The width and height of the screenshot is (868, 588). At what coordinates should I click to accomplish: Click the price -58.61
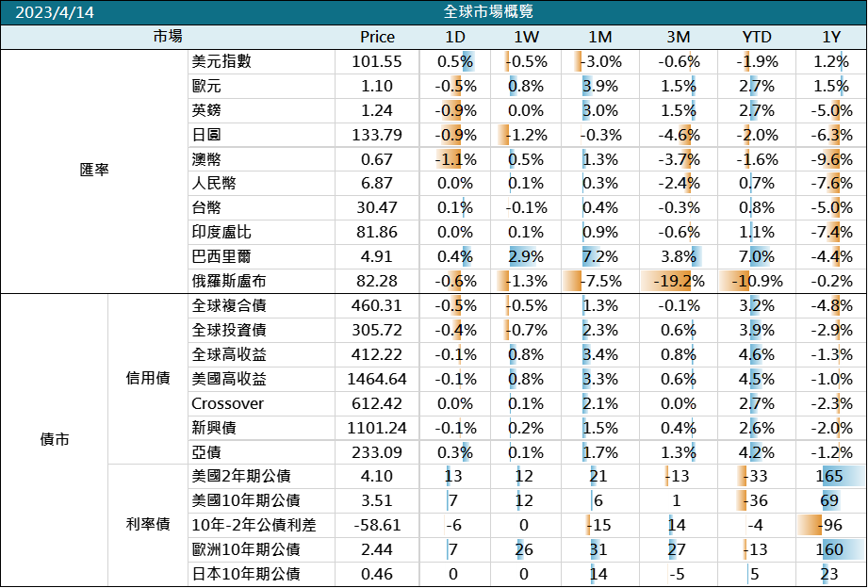tap(377, 525)
